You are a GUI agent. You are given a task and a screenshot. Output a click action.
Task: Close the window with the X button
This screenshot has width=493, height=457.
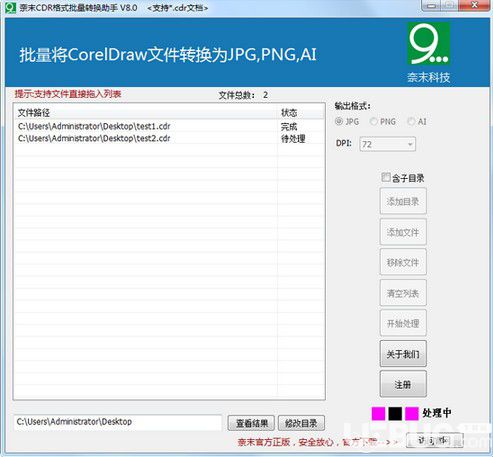click(x=475, y=5)
